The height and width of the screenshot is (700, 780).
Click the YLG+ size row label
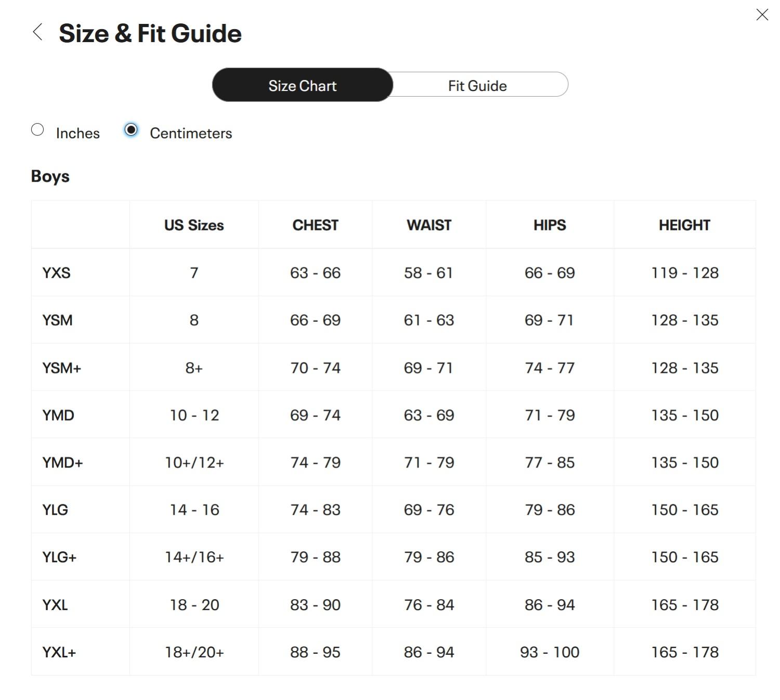click(59, 558)
